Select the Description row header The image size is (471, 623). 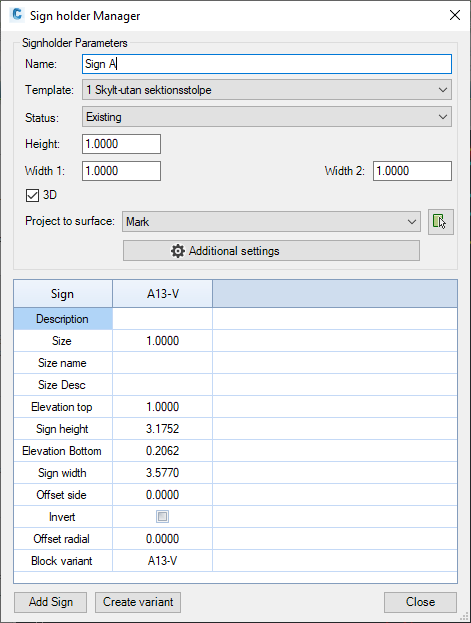tap(63, 319)
